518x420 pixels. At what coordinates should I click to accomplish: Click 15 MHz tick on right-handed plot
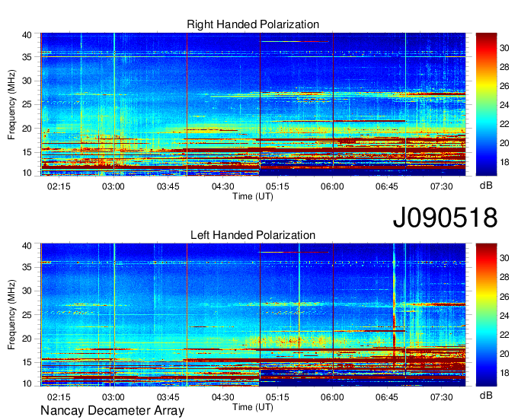27,152
